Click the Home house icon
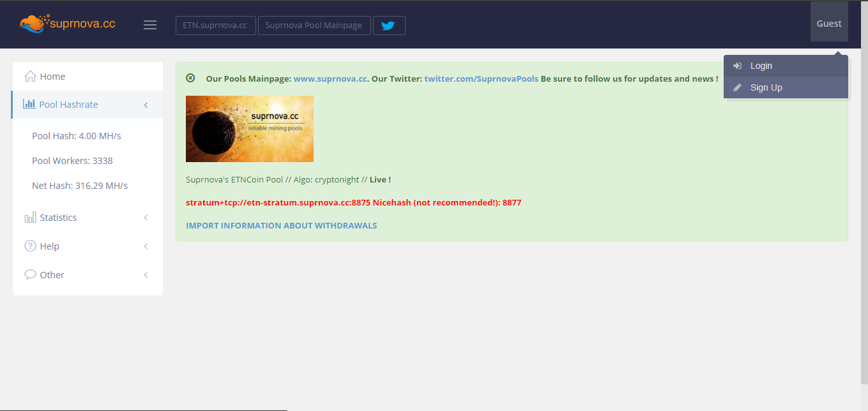868x411 pixels. (x=30, y=76)
